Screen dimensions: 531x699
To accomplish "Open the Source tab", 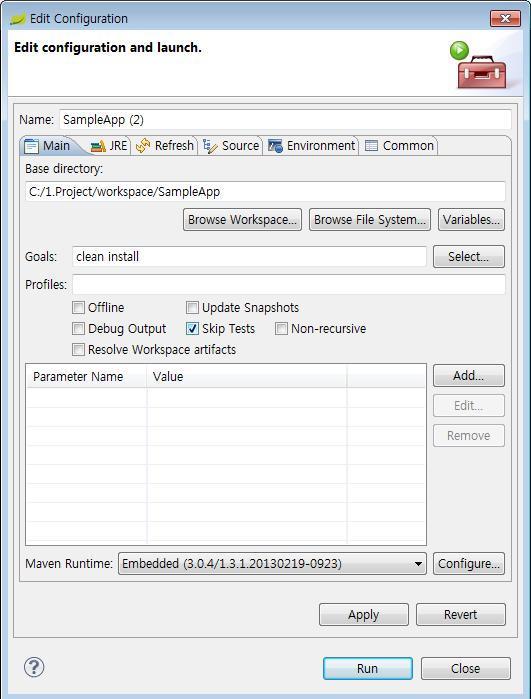I will point(231,146).
